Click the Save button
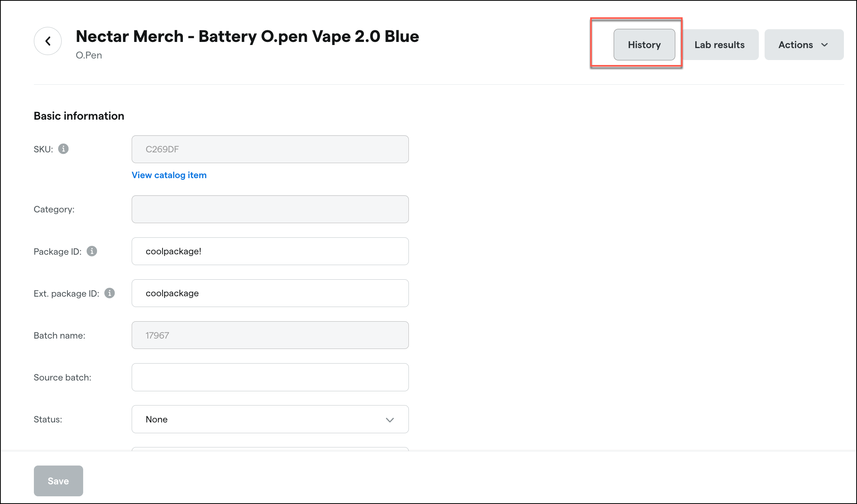This screenshot has height=504, width=857. click(x=59, y=481)
